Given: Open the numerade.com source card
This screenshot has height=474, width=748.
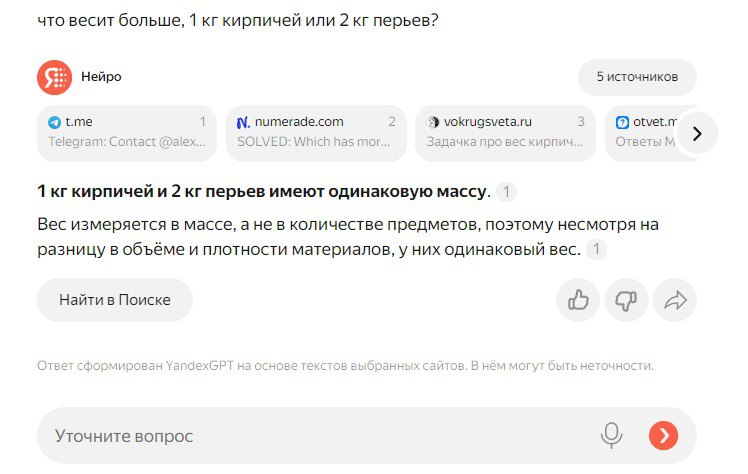Looking at the screenshot, I should pos(316,132).
